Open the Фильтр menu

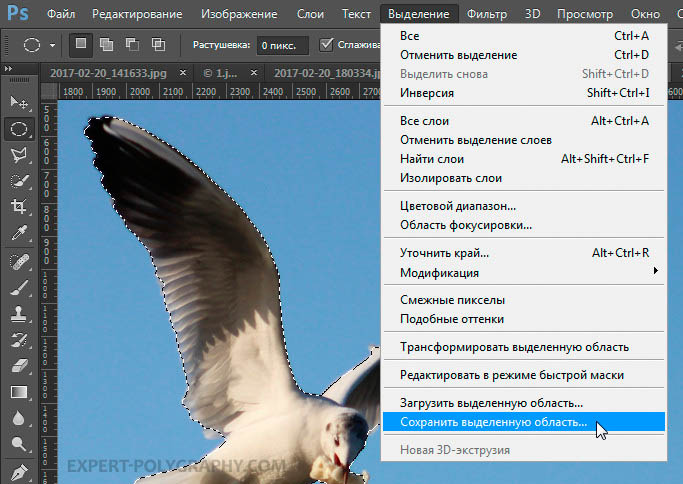coord(487,14)
